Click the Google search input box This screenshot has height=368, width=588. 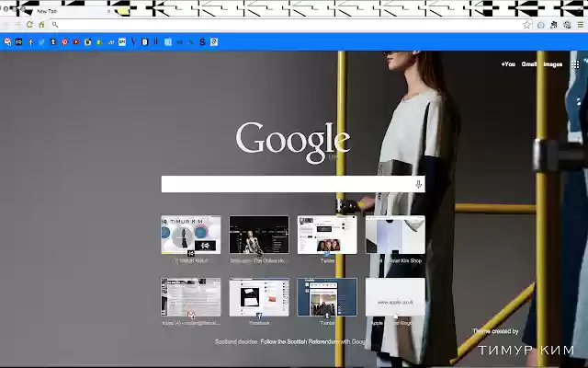pyautogui.click(x=293, y=184)
